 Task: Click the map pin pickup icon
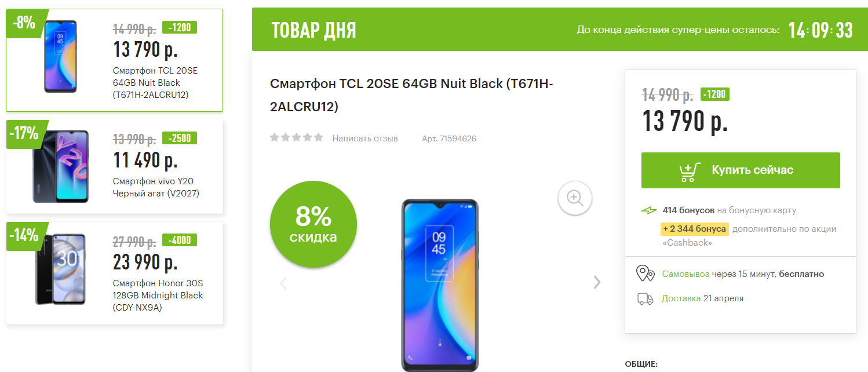tap(646, 273)
